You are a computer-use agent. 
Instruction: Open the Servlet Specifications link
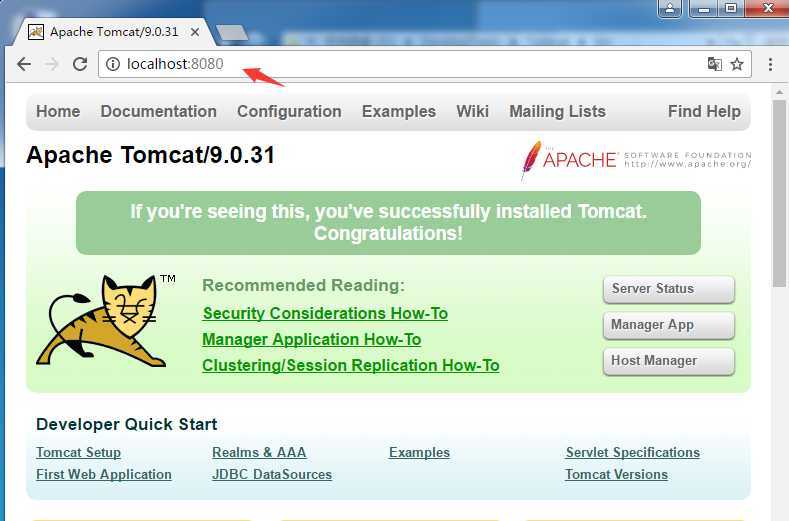click(633, 453)
